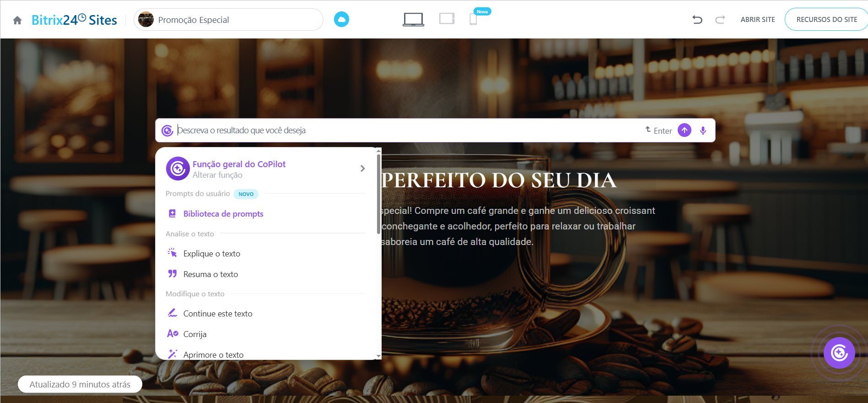Viewport: 868px width, 403px height.
Task: Switch to mobile preview mode
Action: pos(473,20)
